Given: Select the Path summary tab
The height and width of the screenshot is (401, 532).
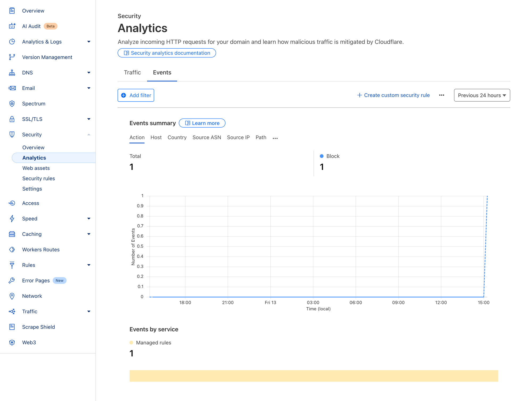Looking at the screenshot, I should tap(261, 137).
